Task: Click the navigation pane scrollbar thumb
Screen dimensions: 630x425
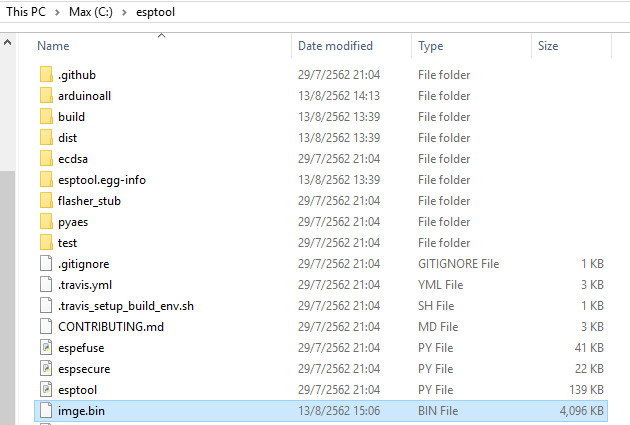Action: tap(7, 297)
